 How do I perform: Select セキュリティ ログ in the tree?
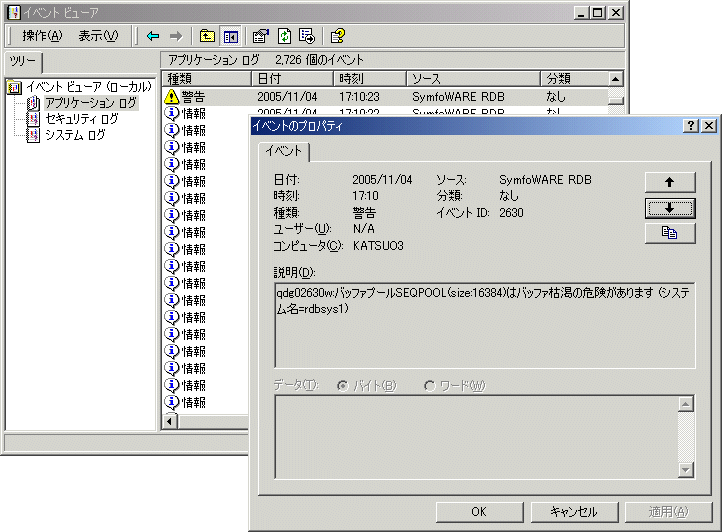click(x=82, y=119)
